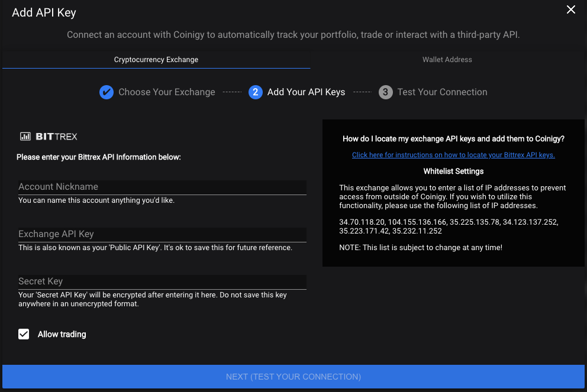Click the 'This exchange allows you to enter' paragraph
This screenshot has height=392, width=587.
(453, 197)
